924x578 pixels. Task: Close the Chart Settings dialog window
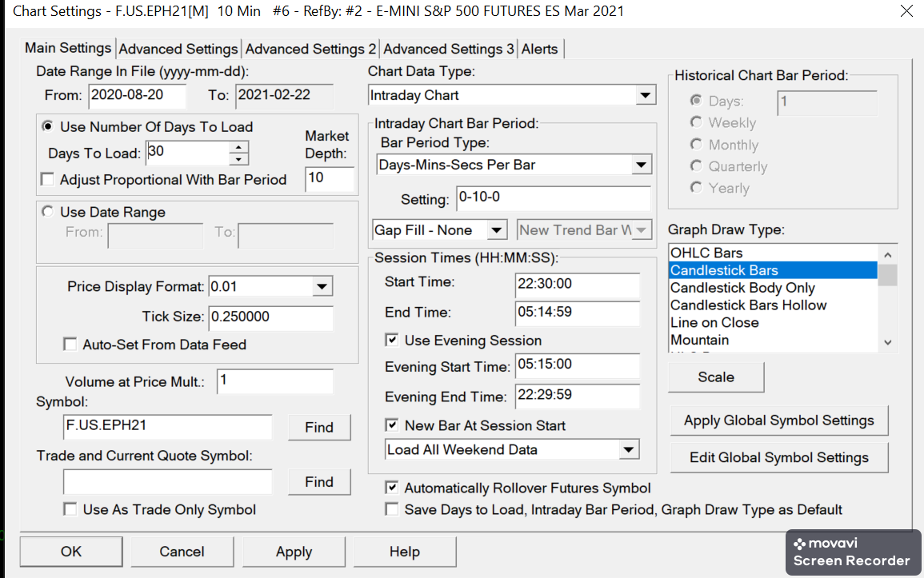(906, 11)
